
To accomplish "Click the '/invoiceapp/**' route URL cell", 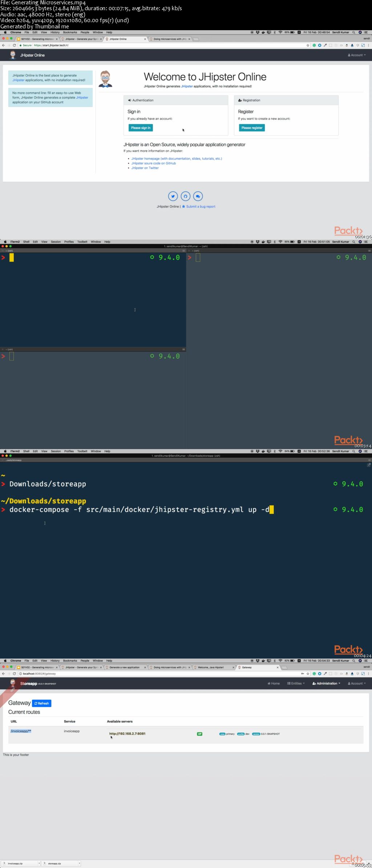I will coord(21,731).
